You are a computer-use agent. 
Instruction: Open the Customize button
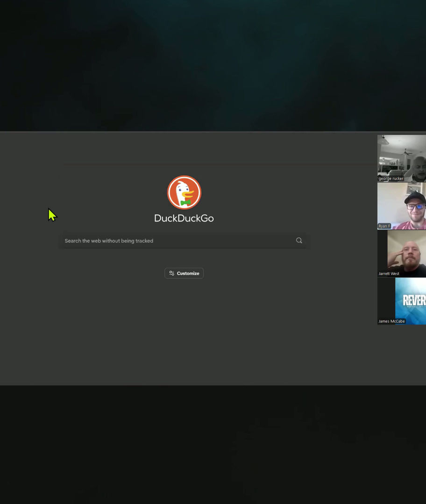pos(184,273)
